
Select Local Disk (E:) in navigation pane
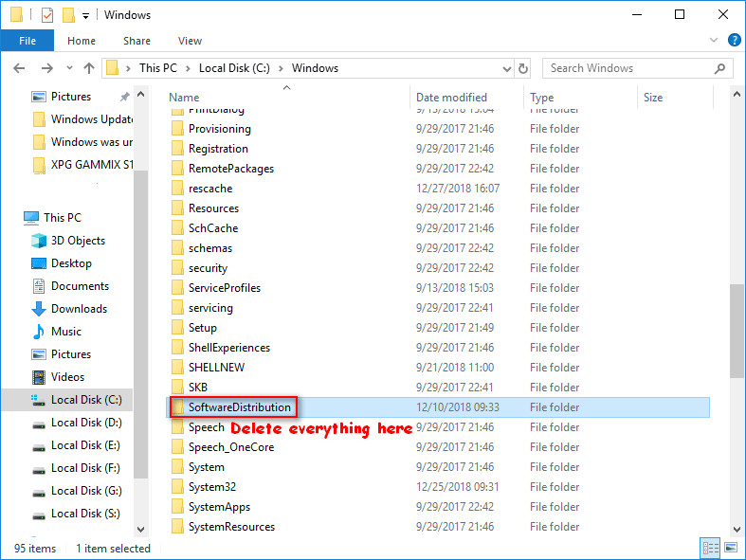coord(85,445)
